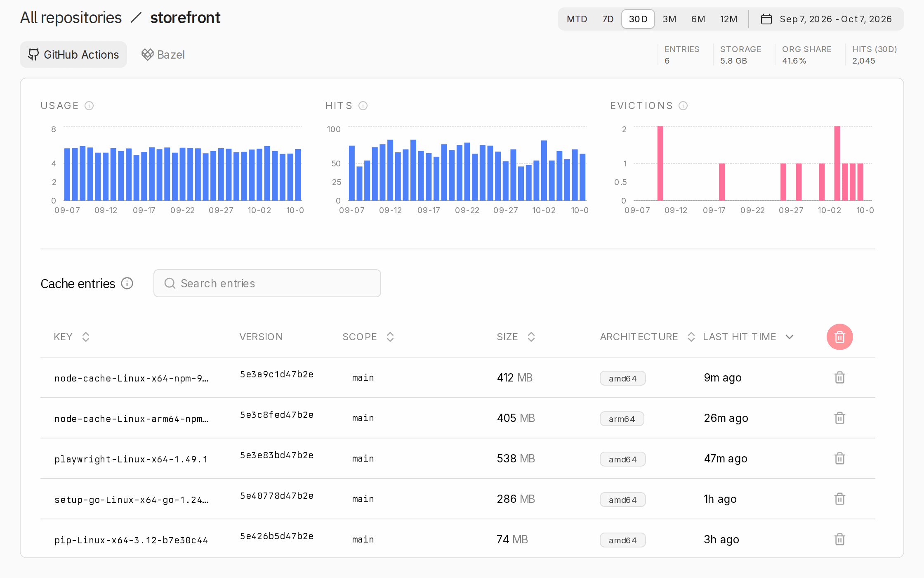Click the arm64 architecture badge
This screenshot has width=924, height=578.
(x=622, y=419)
